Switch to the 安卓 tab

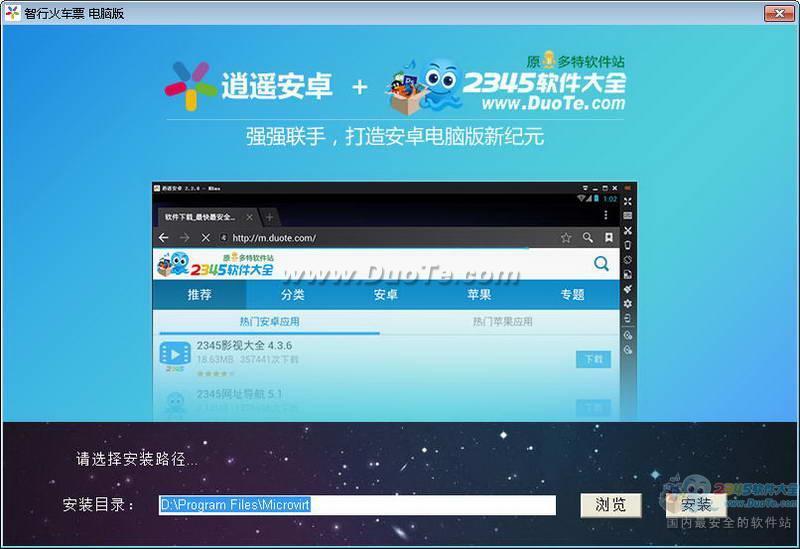[385, 295]
